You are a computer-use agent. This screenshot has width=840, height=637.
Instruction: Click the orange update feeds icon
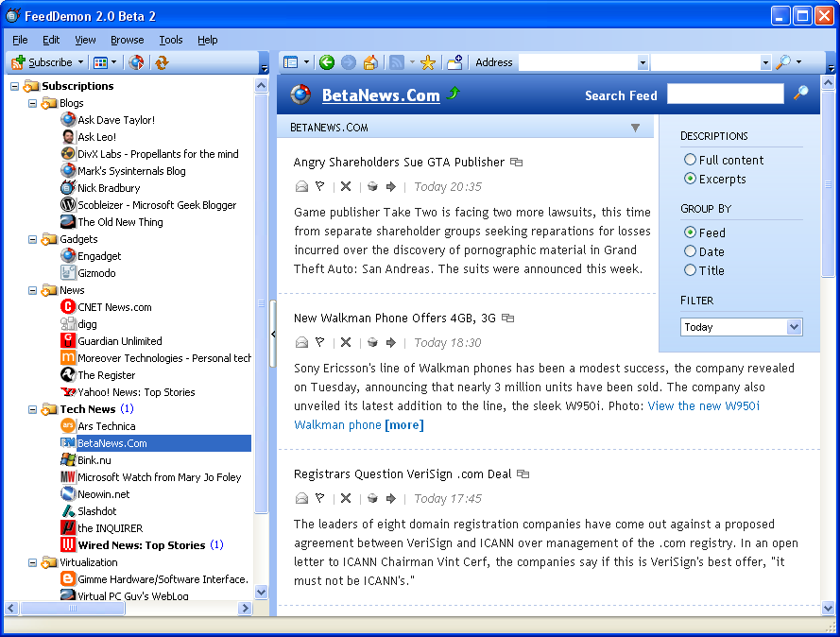pos(162,62)
